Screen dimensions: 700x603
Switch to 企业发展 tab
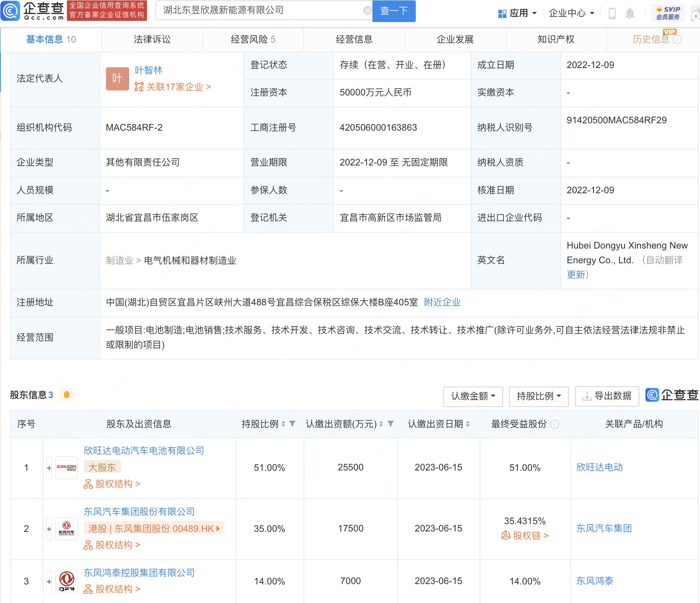tap(455, 39)
